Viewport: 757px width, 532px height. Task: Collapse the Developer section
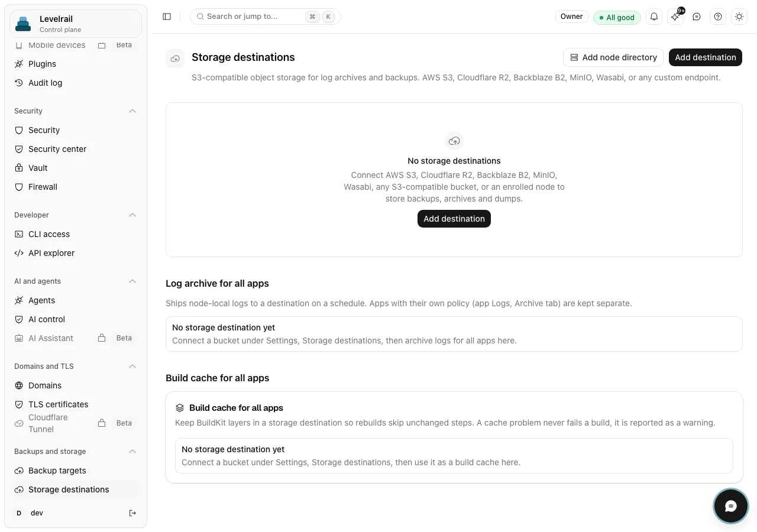(x=132, y=215)
